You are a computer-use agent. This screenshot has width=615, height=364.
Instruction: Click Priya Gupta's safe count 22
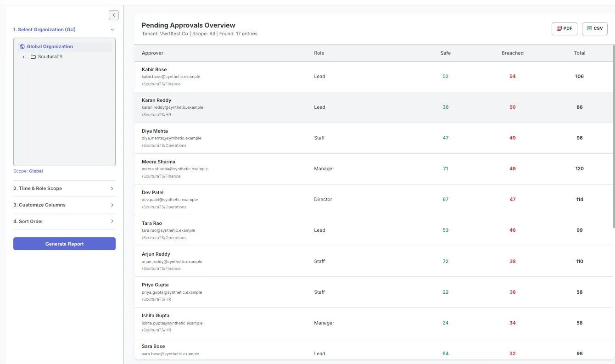(x=446, y=292)
